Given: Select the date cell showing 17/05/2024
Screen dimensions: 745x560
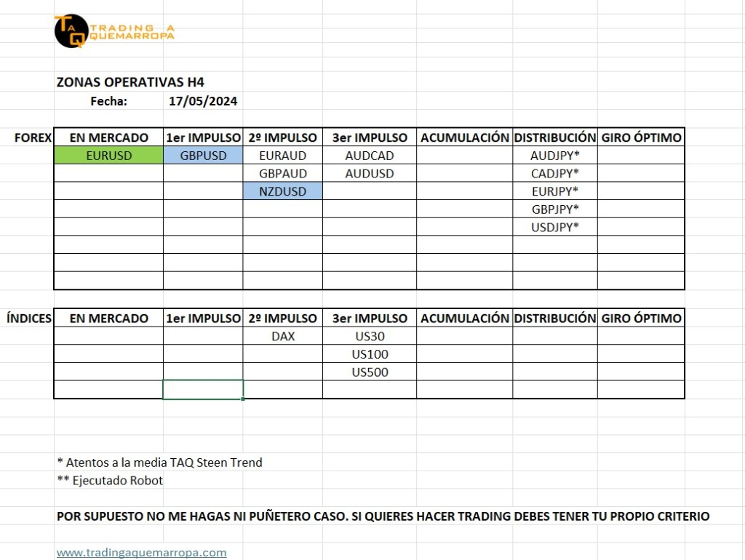Looking at the screenshot, I should pyautogui.click(x=203, y=101).
